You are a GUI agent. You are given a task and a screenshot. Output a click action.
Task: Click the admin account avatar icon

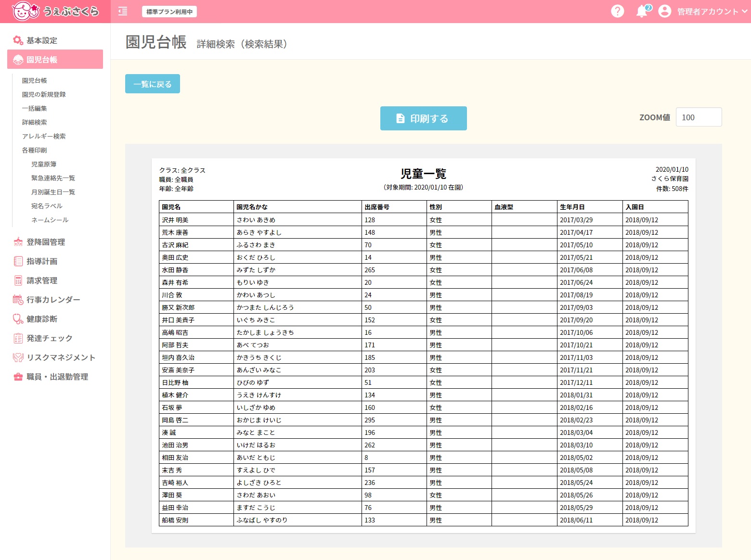coord(664,11)
